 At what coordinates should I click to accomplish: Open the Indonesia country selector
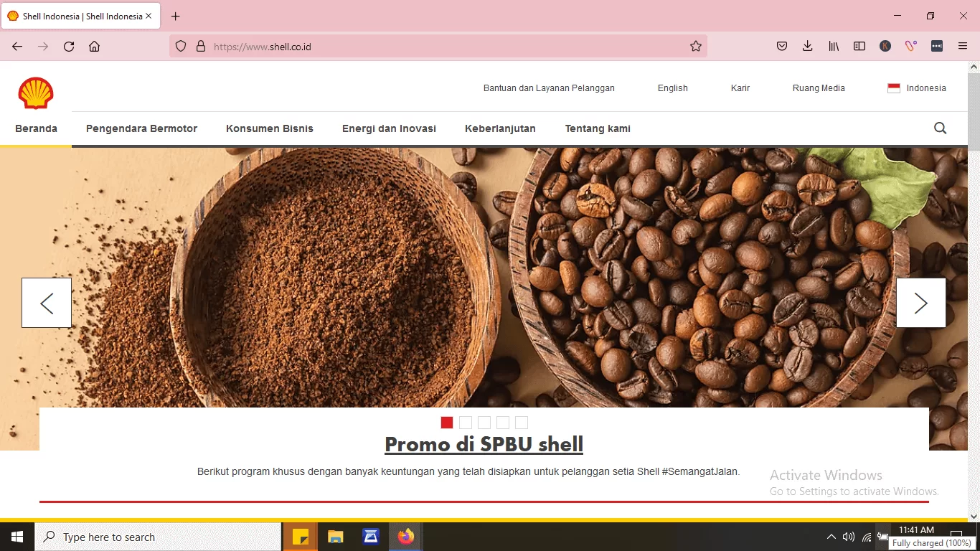(917, 88)
